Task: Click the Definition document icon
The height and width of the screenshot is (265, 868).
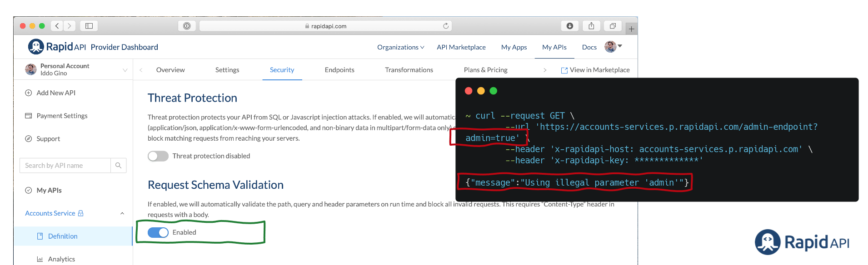Action: [40, 236]
